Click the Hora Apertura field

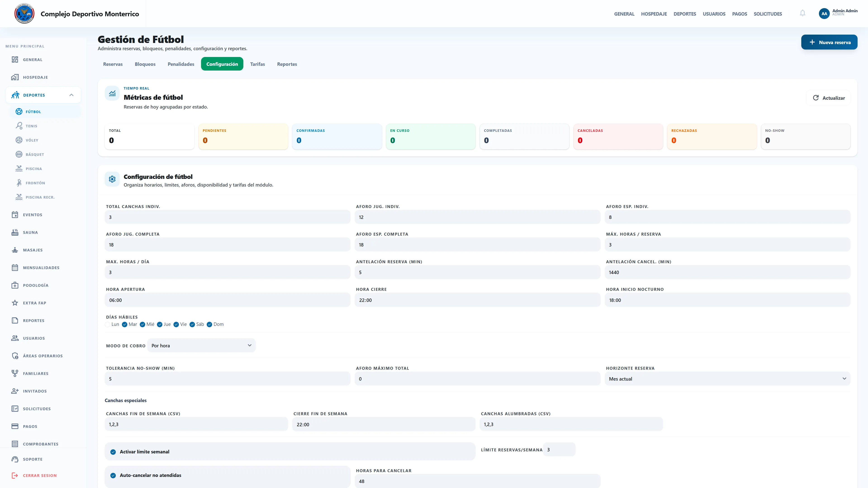click(228, 300)
